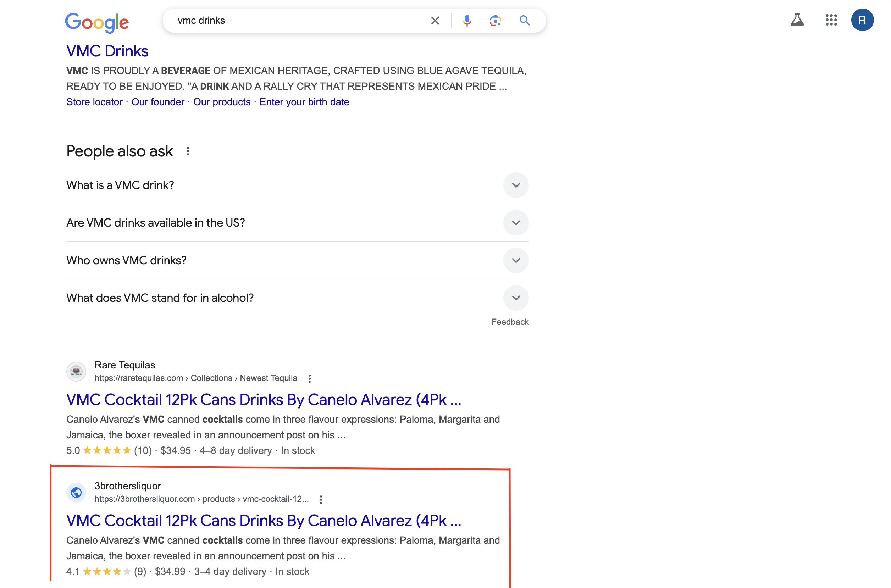Screen dimensions: 891x588
Task: Click Feedback below People also ask
Action: coord(510,322)
